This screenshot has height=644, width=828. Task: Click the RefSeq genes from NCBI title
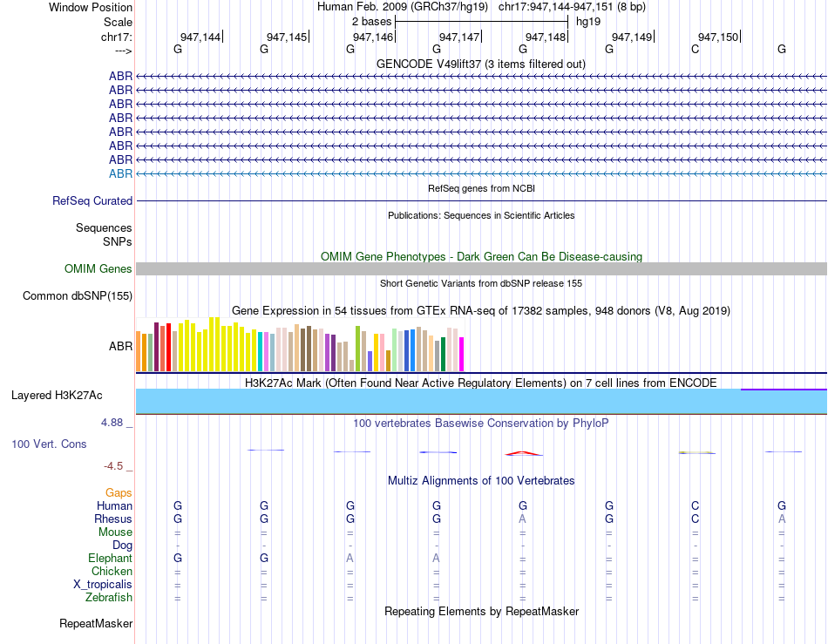coord(481,188)
